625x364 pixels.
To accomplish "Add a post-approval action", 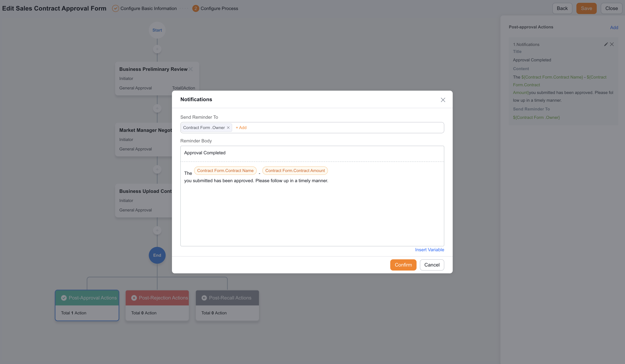I will [614, 28].
